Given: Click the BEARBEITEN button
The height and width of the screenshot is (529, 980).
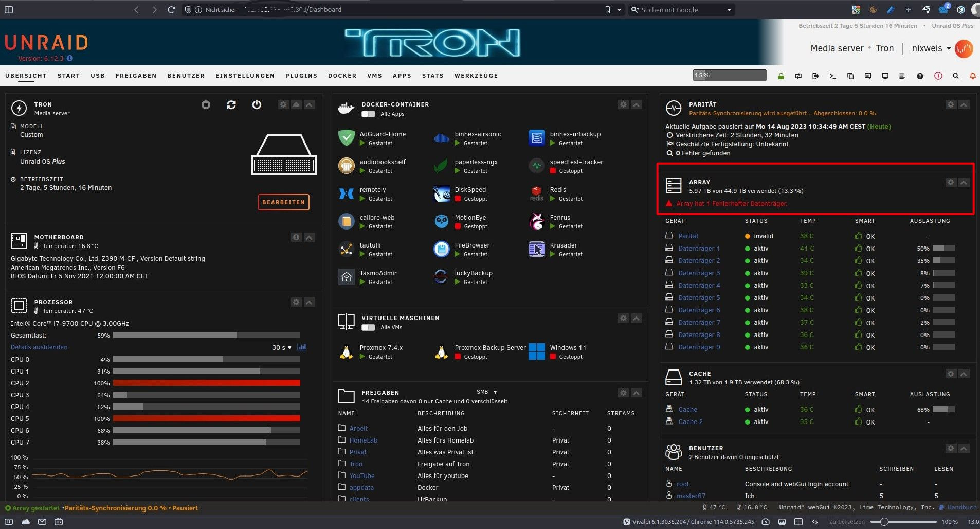Looking at the screenshot, I should click(x=283, y=202).
